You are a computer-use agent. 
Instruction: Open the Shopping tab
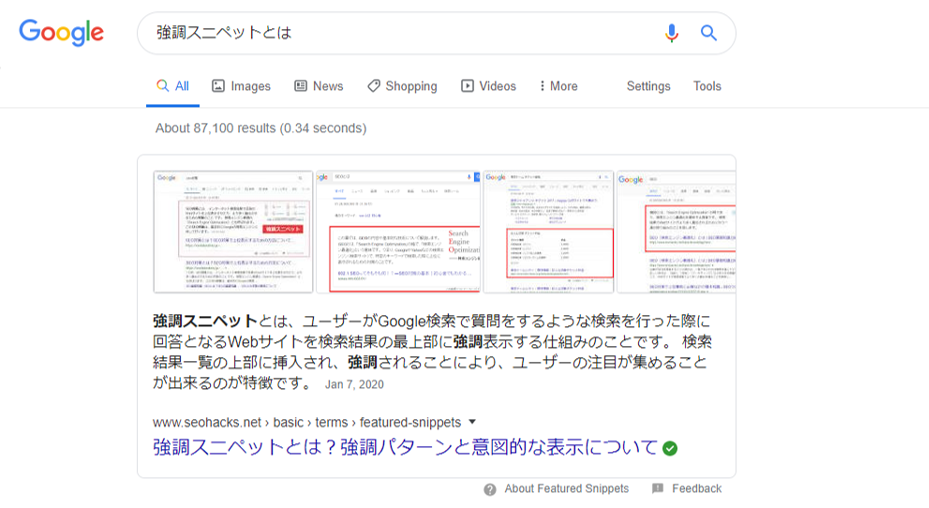click(x=402, y=87)
